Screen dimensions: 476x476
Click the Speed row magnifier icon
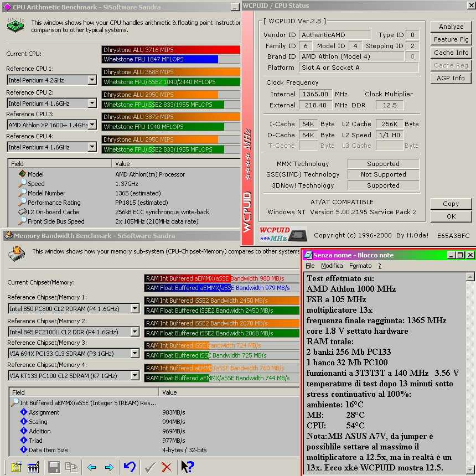tap(23, 183)
